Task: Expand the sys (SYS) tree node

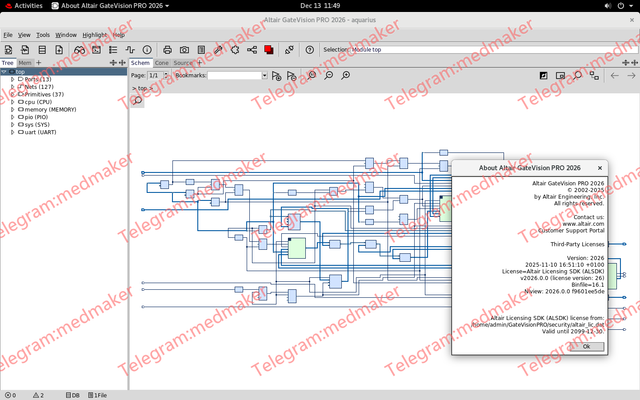Action: coord(13,124)
